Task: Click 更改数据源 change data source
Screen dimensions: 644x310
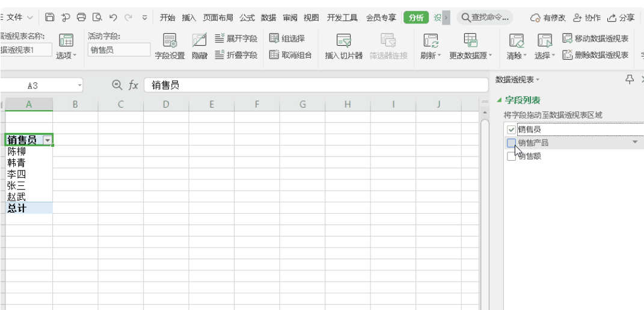Action: pyautogui.click(x=471, y=46)
